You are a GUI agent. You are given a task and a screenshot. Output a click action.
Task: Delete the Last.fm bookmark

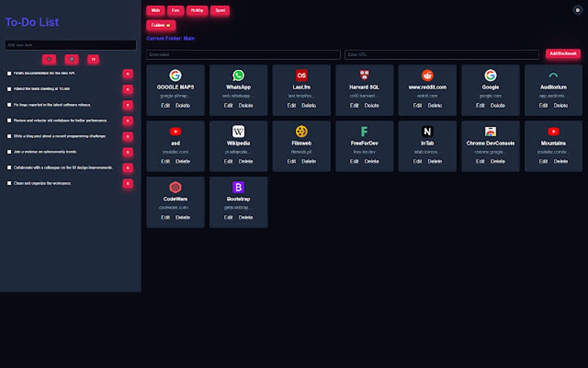(x=308, y=106)
